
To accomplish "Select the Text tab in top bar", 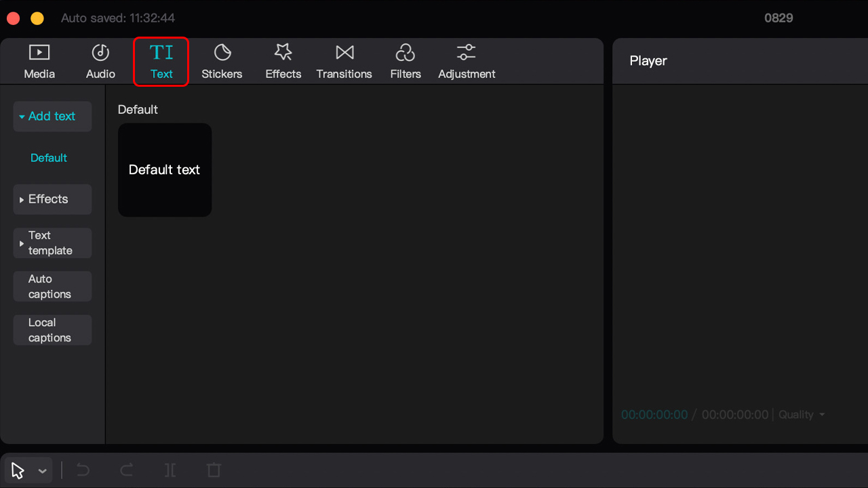I will point(161,62).
